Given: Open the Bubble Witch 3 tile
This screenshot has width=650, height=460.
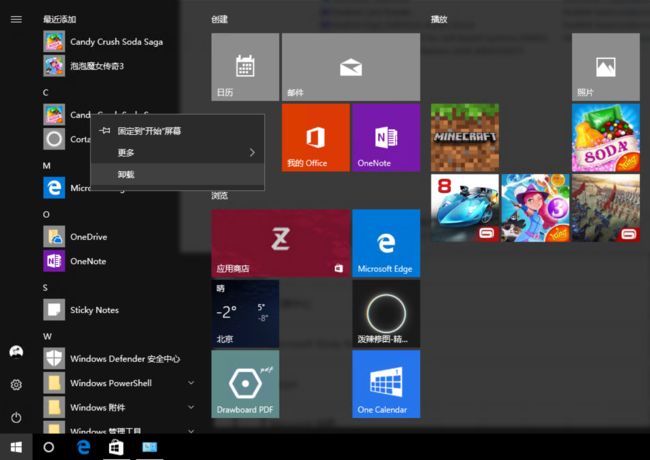Looking at the screenshot, I should pos(535,208).
